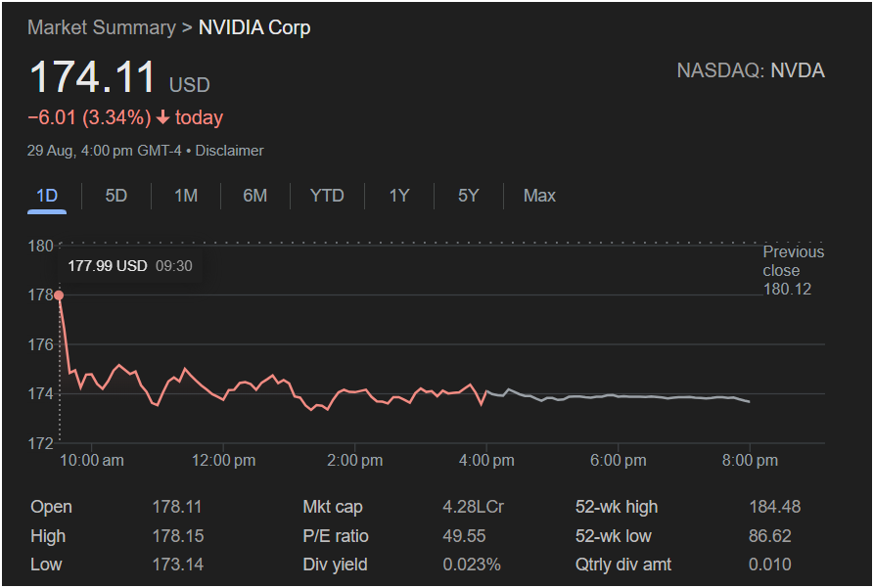Select the 6M range tab
The height and width of the screenshot is (588, 874).
[254, 196]
